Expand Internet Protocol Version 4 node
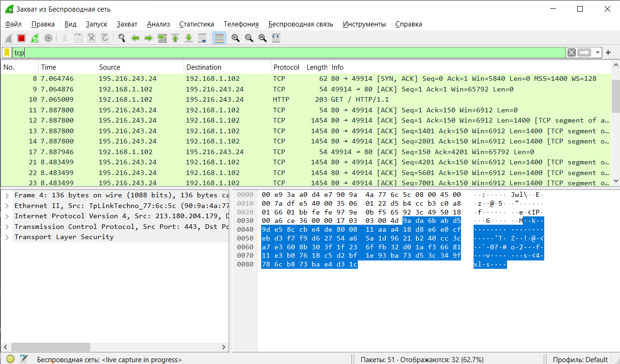This screenshot has width=620, height=364. [x=7, y=216]
